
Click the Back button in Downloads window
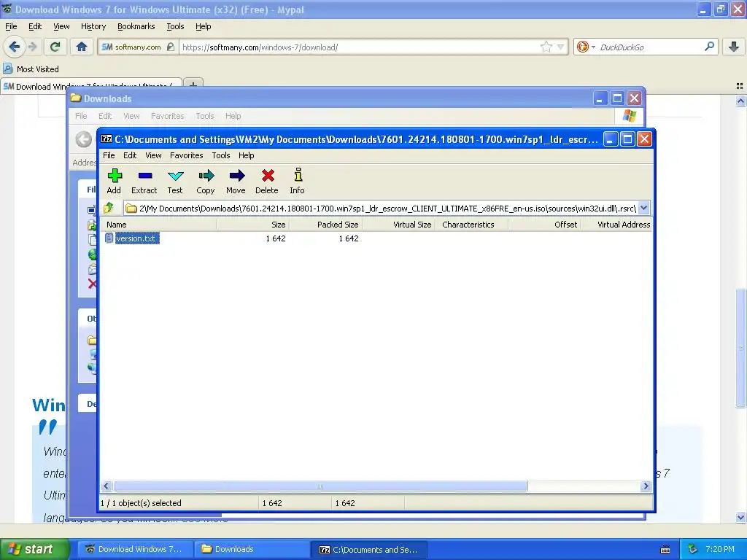pos(84,139)
